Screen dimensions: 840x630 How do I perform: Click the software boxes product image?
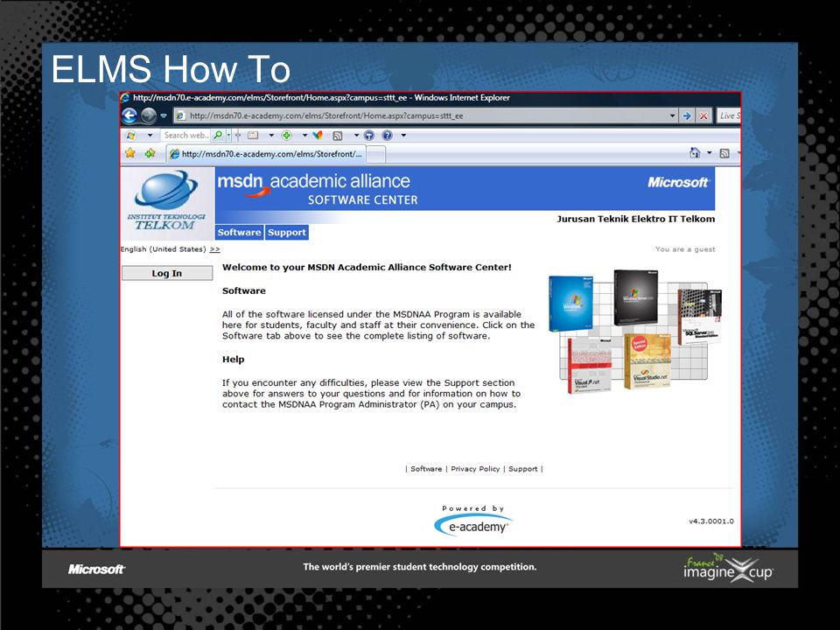pyautogui.click(x=635, y=331)
